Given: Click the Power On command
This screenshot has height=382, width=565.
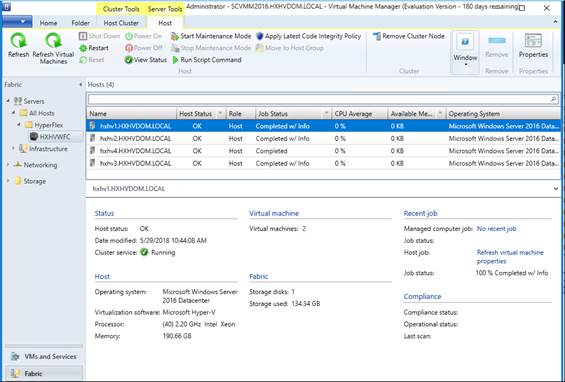Looking at the screenshot, I should (x=143, y=36).
